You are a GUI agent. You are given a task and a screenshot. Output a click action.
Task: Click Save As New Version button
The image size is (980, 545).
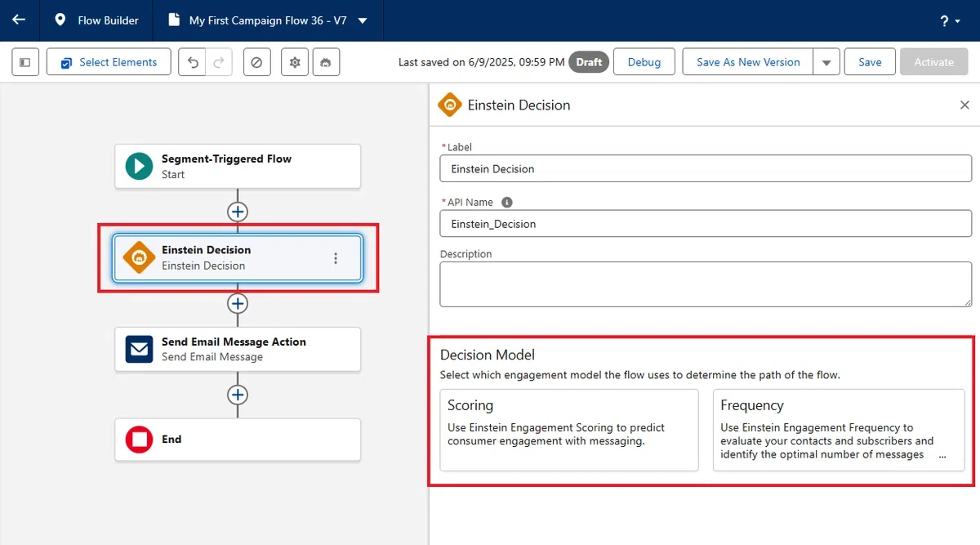pyautogui.click(x=748, y=62)
